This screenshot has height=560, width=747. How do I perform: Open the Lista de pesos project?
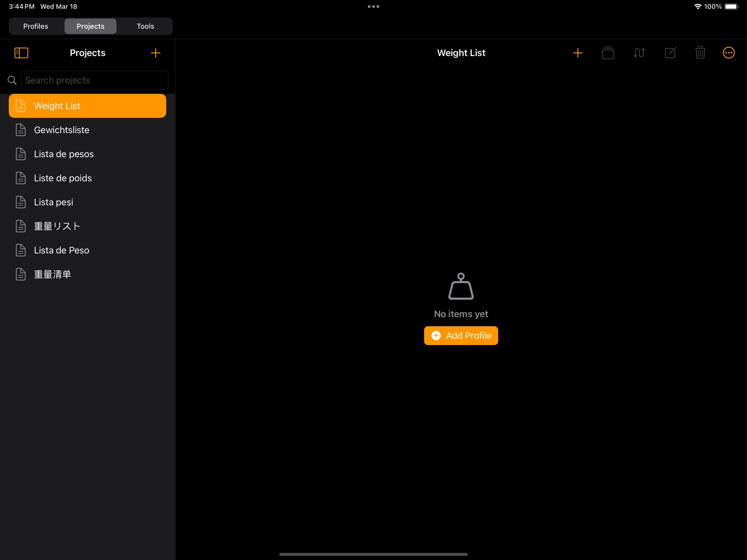(64, 154)
